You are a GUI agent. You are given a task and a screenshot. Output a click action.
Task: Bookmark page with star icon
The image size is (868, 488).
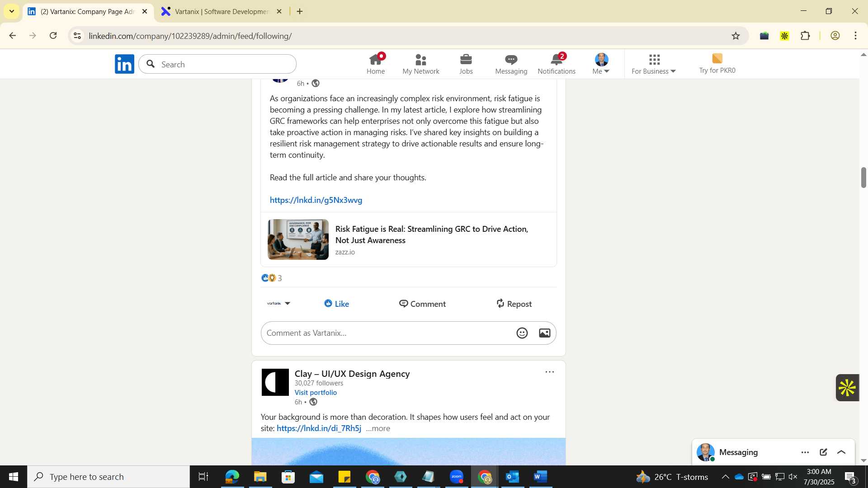(x=736, y=36)
